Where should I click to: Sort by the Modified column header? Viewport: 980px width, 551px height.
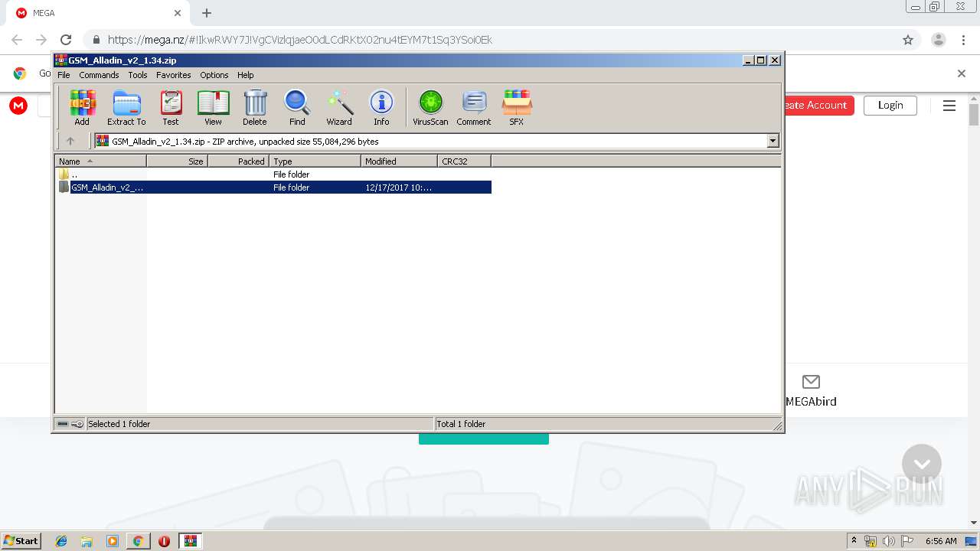[399, 161]
